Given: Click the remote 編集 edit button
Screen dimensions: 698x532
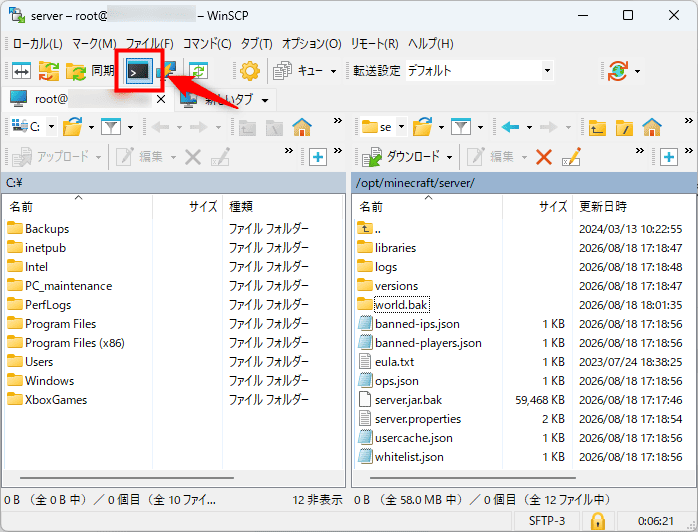Looking at the screenshot, I should (492, 157).
